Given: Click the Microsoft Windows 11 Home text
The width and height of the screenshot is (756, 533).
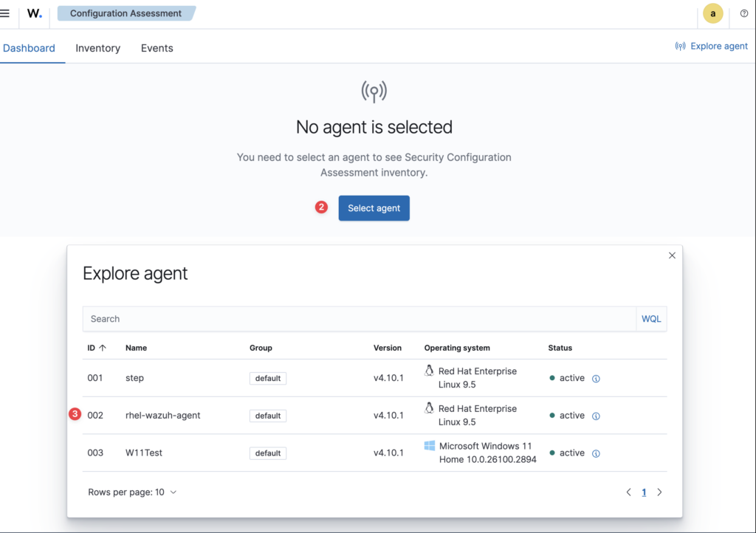Looking at the screenshot, I should (487, 453).
